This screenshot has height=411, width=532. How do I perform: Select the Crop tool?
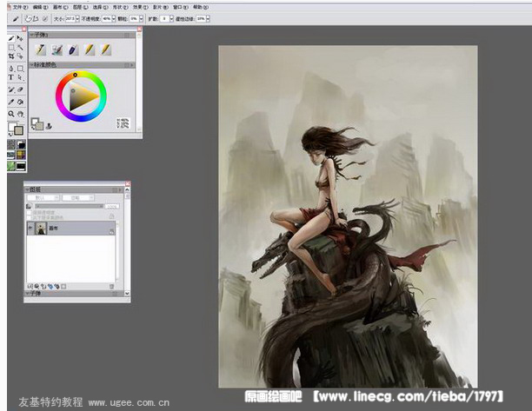click(x=11, y=56)
